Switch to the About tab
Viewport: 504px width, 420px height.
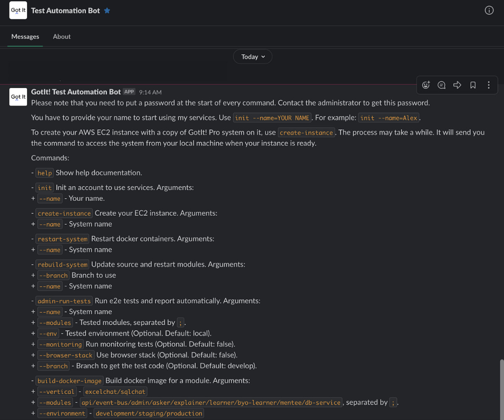62,37
